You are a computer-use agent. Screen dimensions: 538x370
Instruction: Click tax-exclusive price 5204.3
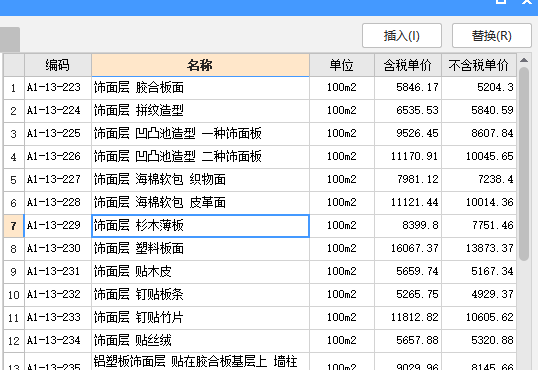[479, 88]
